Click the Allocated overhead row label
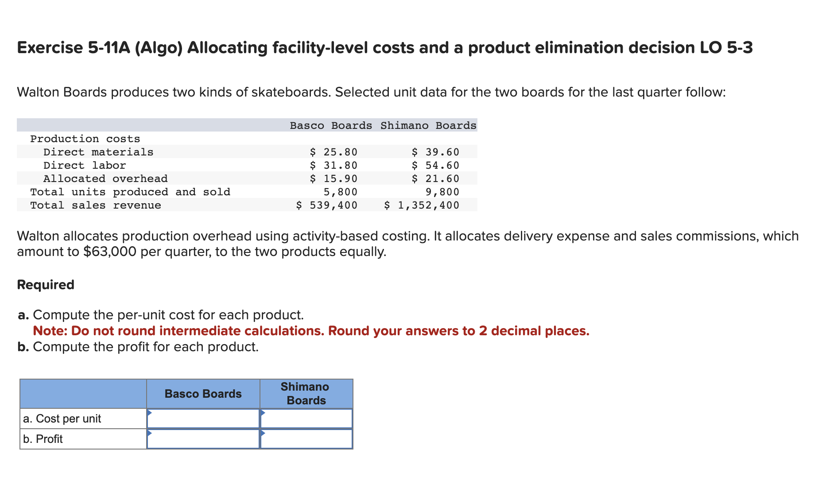The height and width of the screenshot is (504, 822). tap(106, 178)
